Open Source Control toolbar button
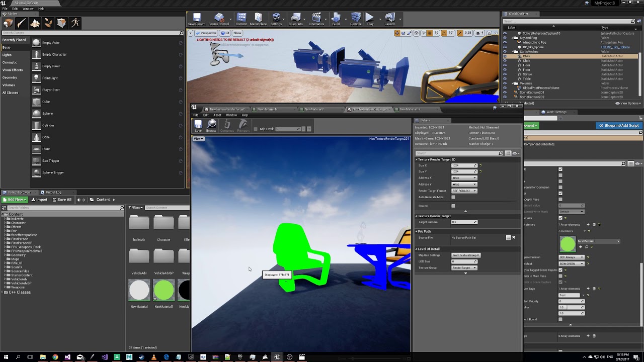Image resolution: width=644 pixels, height=362 pixels. tap(219, 20)
